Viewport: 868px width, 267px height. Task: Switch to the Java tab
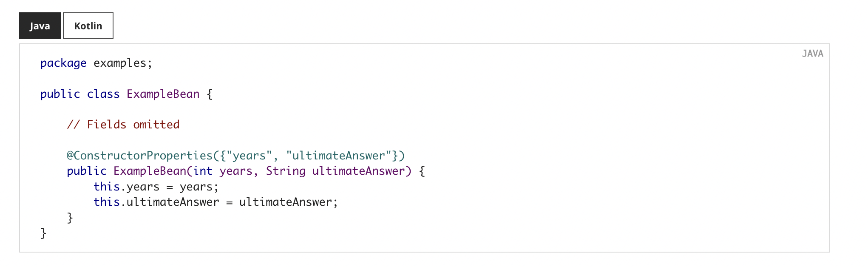click(x=40, y=26)
